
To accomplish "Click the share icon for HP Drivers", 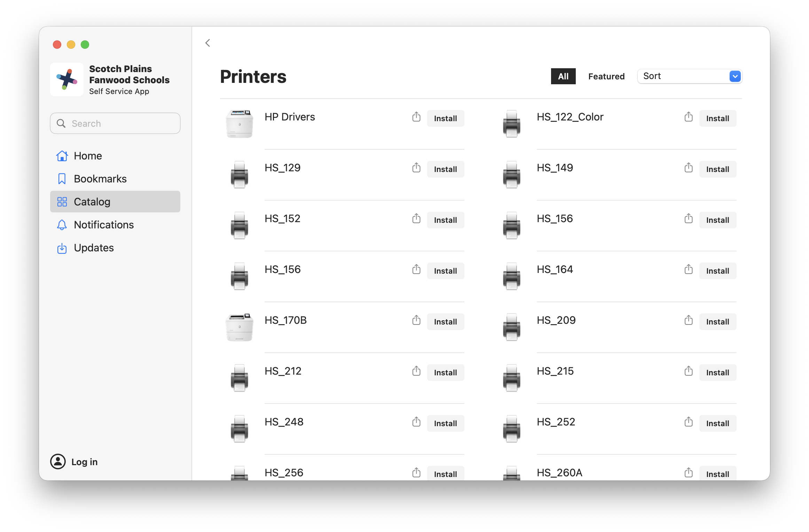I will (416, 117).
